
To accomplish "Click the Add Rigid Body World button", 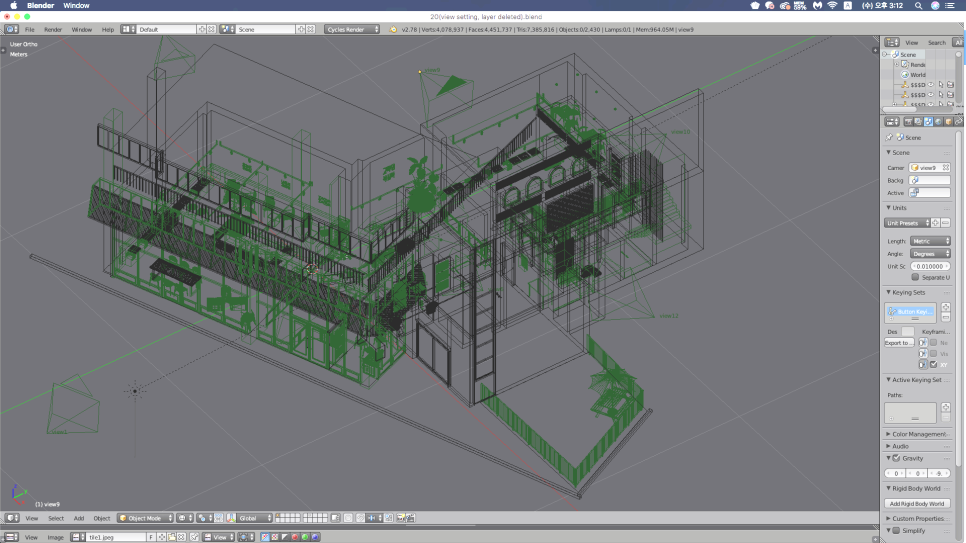I will (917, 503).
